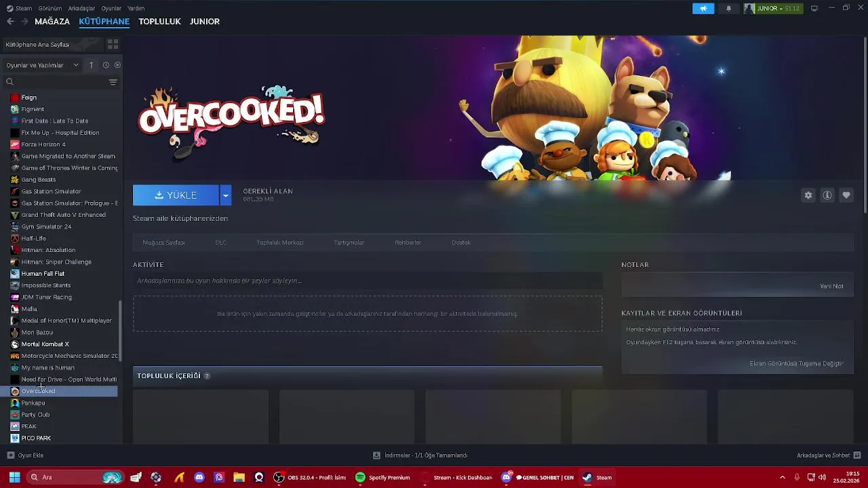Click Oyun Ekle add game button
868x488 pixels.
tap(25, 455)
